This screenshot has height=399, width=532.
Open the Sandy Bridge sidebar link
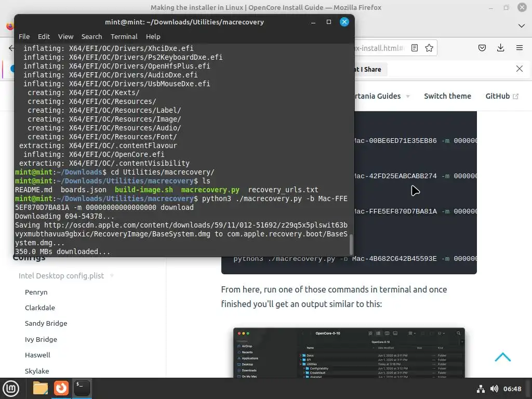coord(46,323)
